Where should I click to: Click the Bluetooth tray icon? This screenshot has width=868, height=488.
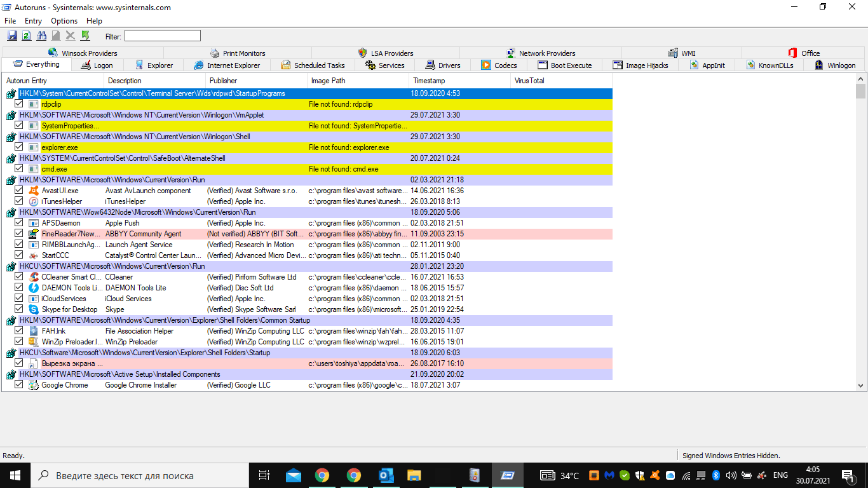pos(715,475)
